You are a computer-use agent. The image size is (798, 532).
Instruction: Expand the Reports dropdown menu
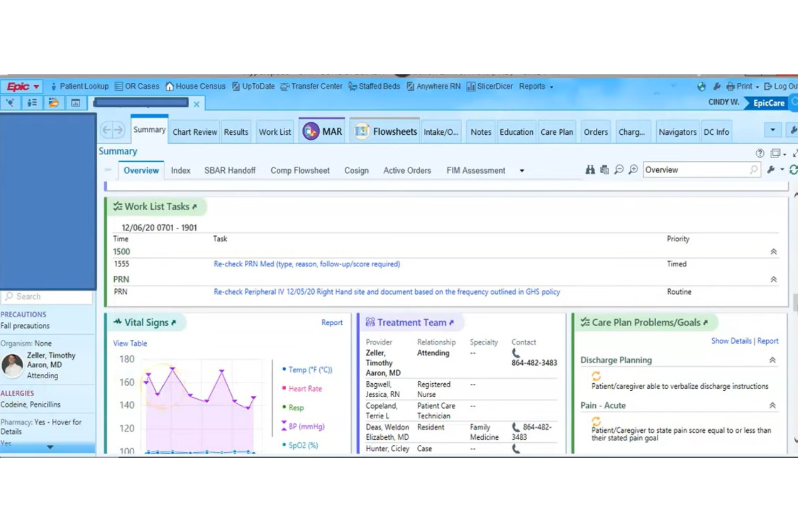click(x=536, y=86)
